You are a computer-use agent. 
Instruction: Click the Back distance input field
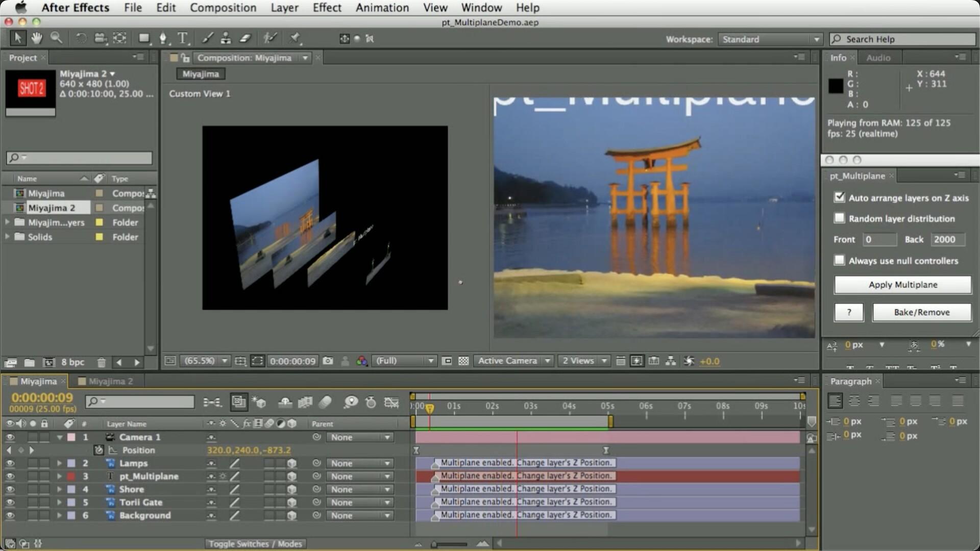point(947,239)
